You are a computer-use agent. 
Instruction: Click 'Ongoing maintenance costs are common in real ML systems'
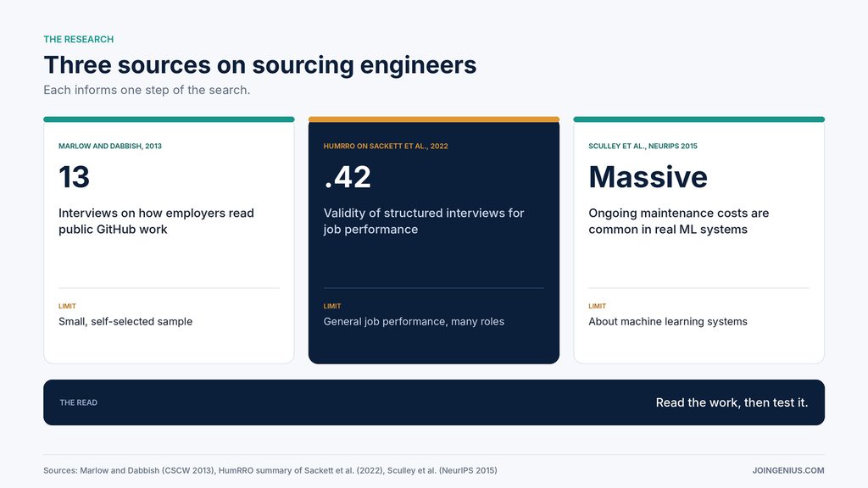(679, 221)
